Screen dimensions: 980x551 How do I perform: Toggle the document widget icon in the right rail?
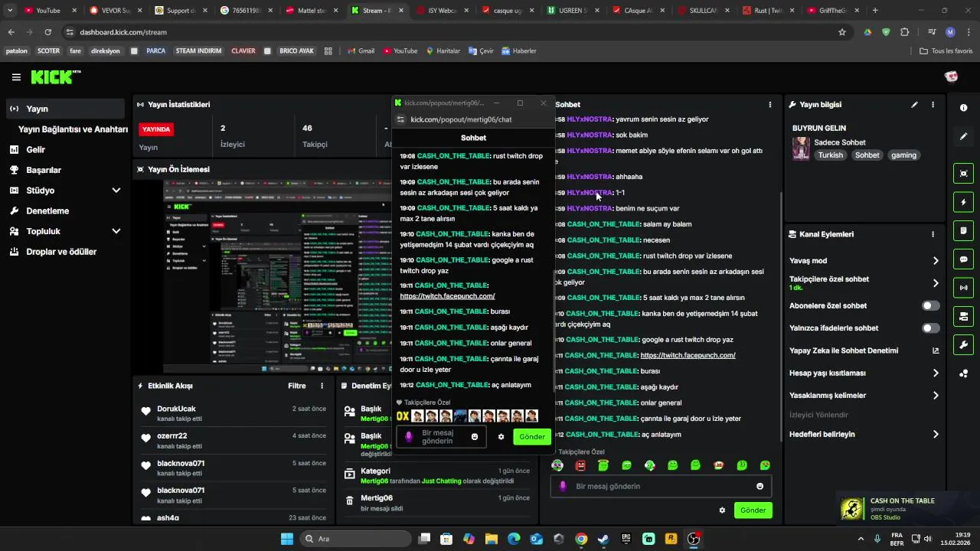(963, 230)
